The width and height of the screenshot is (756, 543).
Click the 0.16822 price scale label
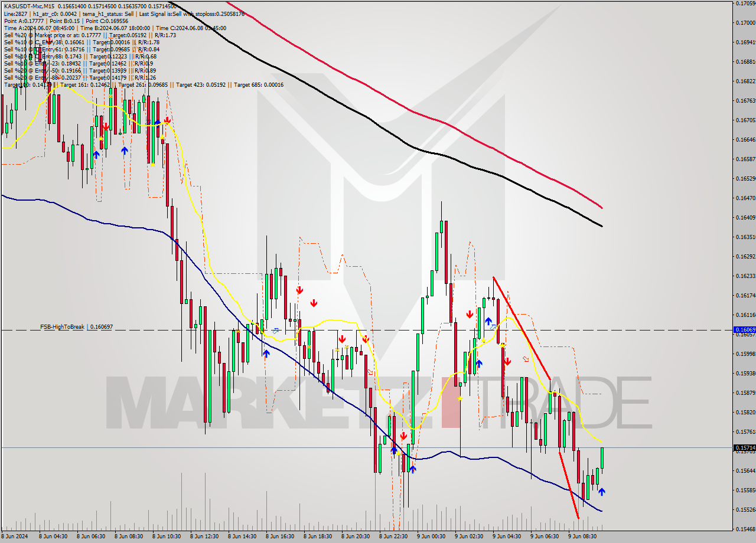click(745, 81)
